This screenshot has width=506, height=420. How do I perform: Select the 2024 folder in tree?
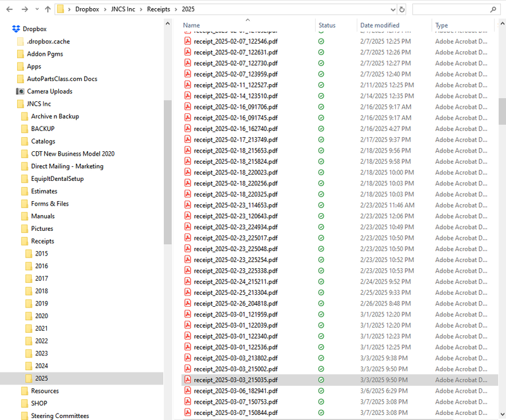pos(41,366)
